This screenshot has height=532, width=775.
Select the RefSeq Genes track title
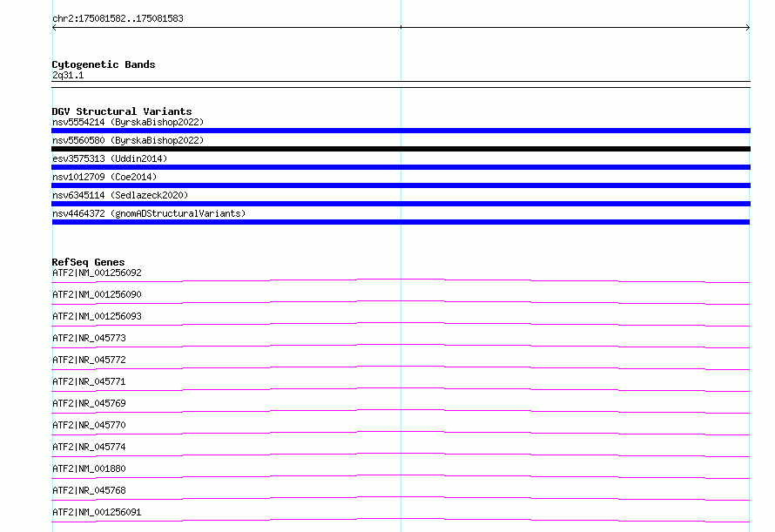tap(88, 262)
